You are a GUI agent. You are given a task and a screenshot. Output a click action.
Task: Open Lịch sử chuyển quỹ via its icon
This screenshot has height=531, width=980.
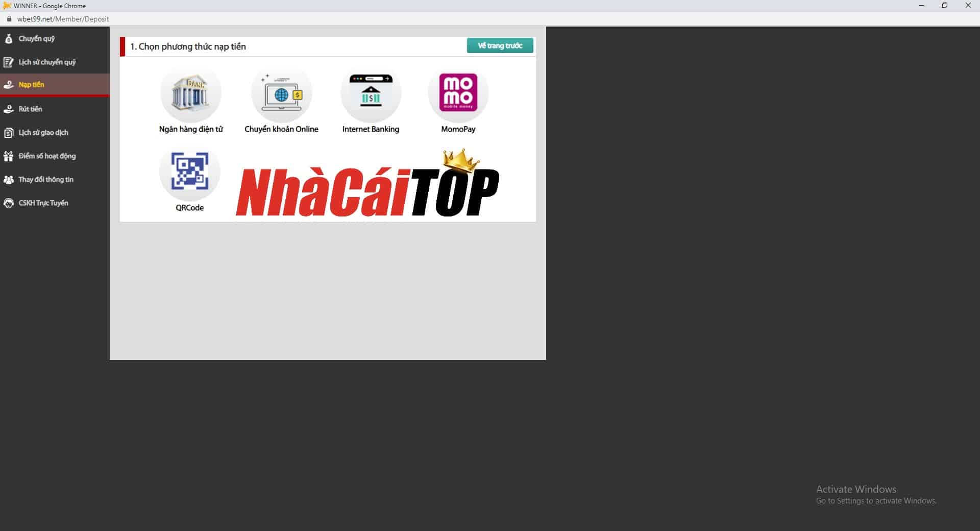[x=9, y=62]
